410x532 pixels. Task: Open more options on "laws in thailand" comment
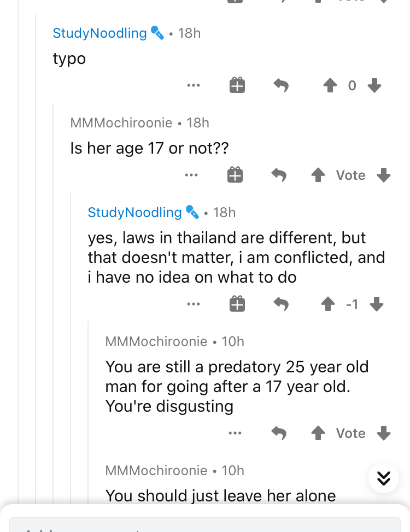(193, 304)
